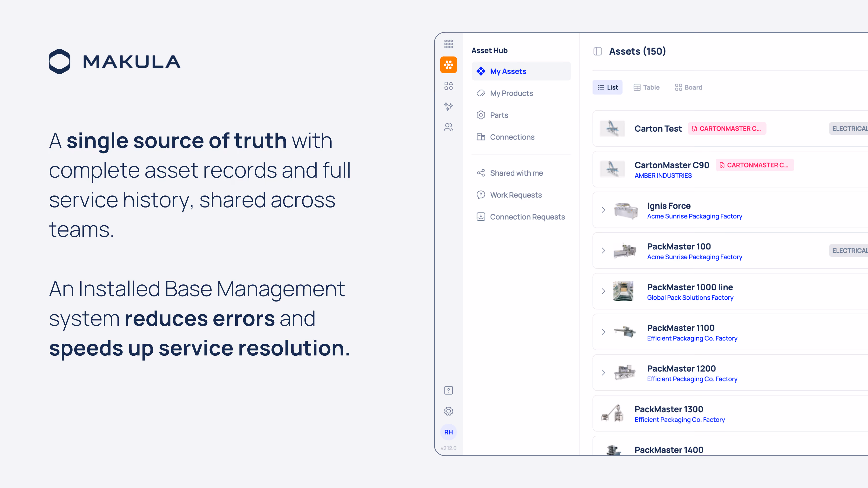Open Global Pack Solutions Factory link

tap(690, 298)
